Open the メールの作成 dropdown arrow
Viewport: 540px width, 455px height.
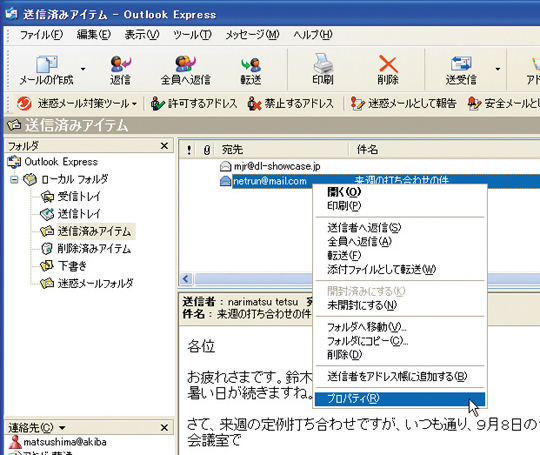[x=83, y=69]
